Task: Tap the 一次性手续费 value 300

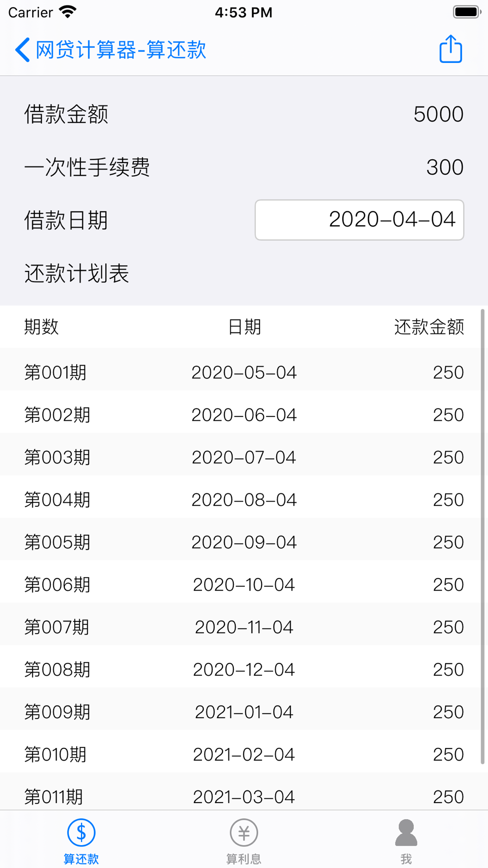Action: (x=445, y=167)
